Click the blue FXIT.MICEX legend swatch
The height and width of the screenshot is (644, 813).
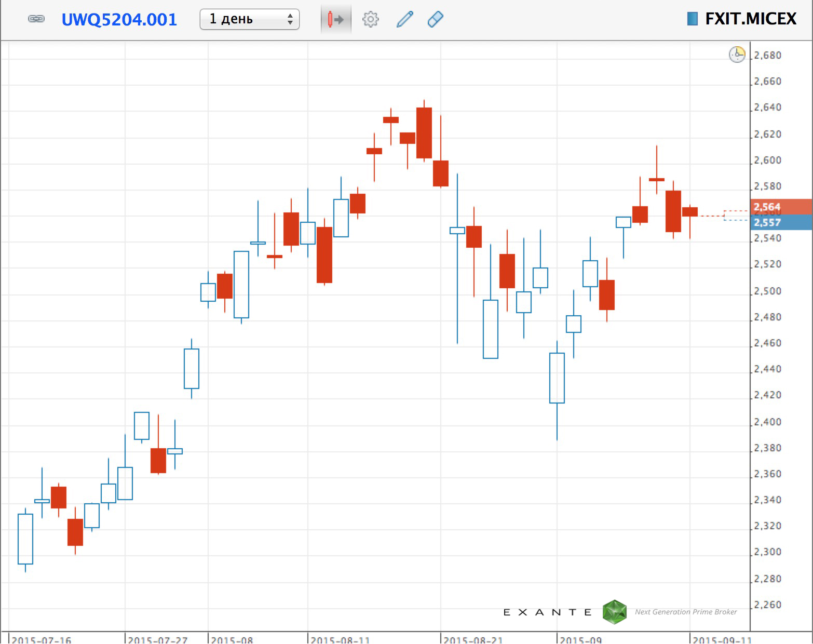[692, 19]
